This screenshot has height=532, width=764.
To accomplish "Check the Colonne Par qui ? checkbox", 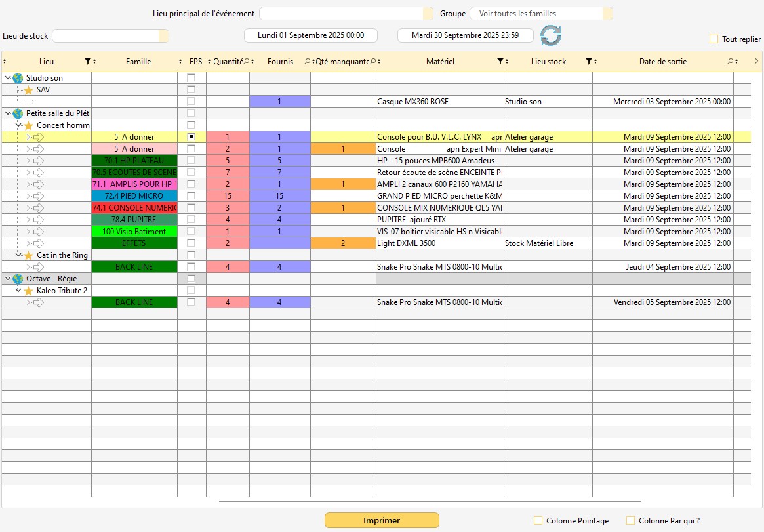I will [x=631, y=521].
